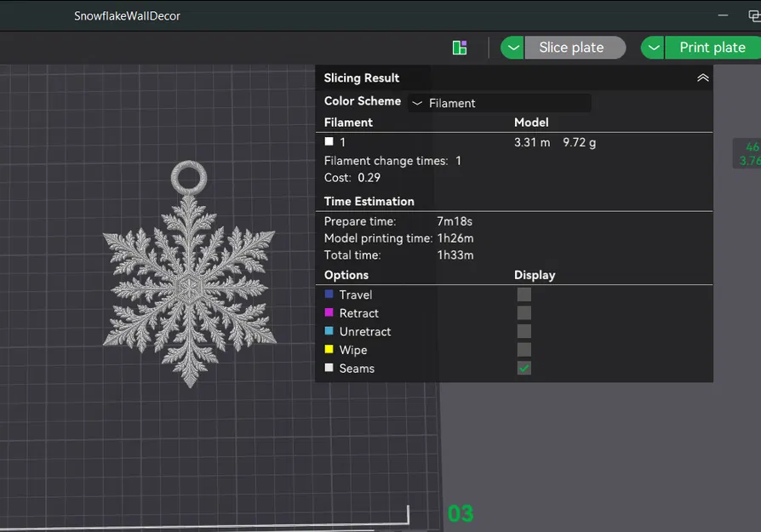Image resolution: width=761 pixels, height=532 pixels.
Task: Disable the Seams display checkbox
Action: point(524,368)
